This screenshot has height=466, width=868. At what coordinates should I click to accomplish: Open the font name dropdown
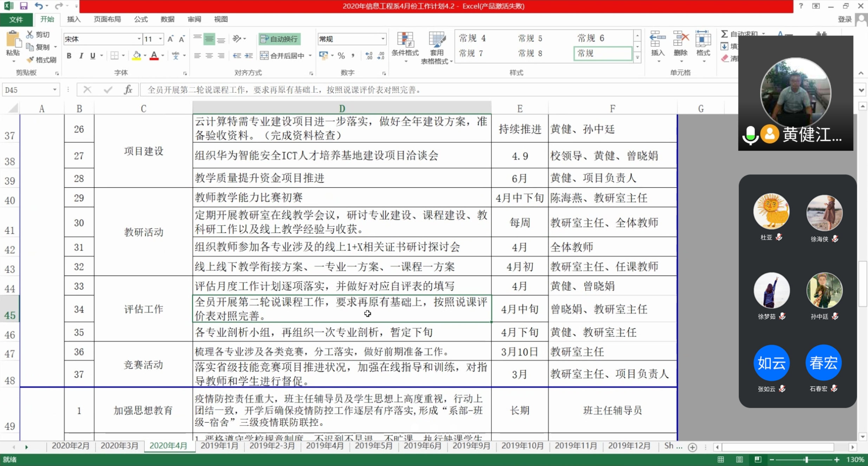pyautogui.click(x=139, y=39)
